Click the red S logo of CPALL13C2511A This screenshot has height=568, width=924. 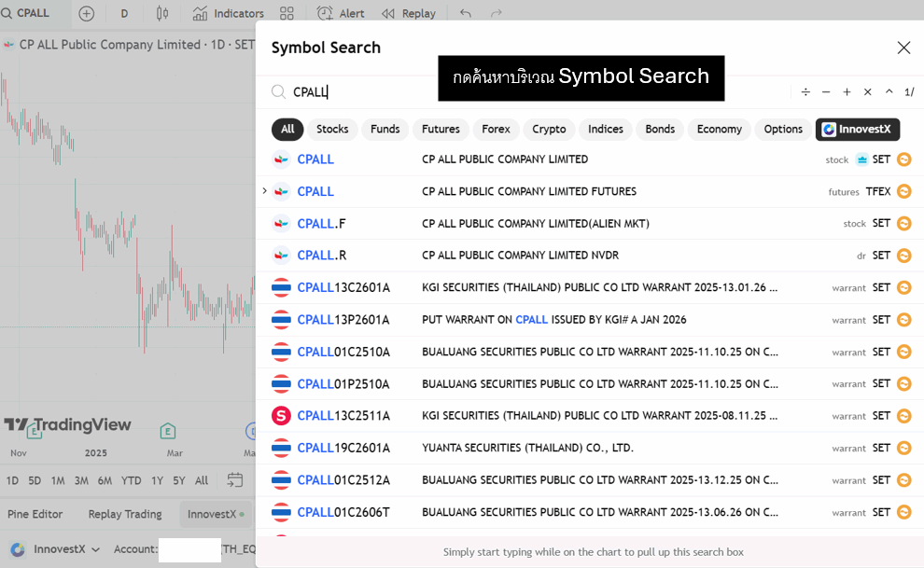tap(281, 416)
